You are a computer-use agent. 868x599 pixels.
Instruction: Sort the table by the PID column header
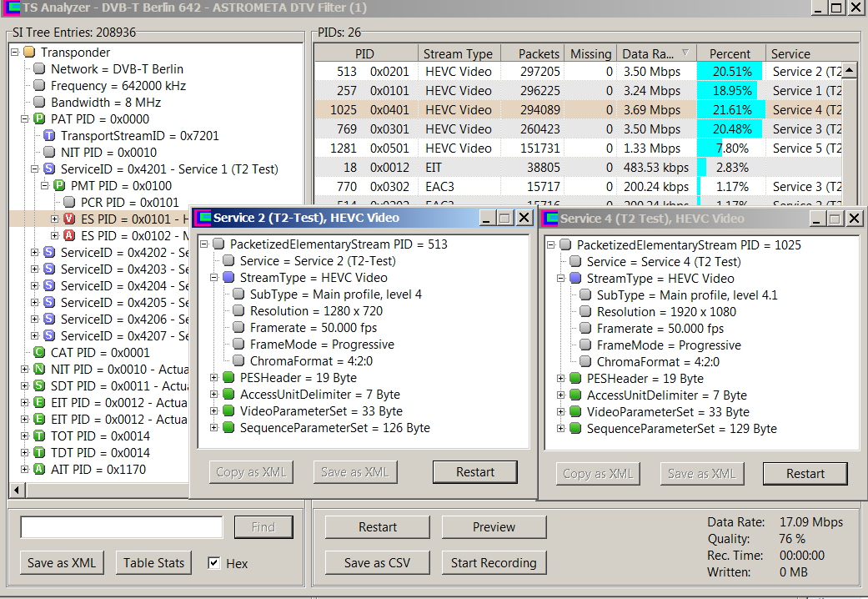coord(366,53)
